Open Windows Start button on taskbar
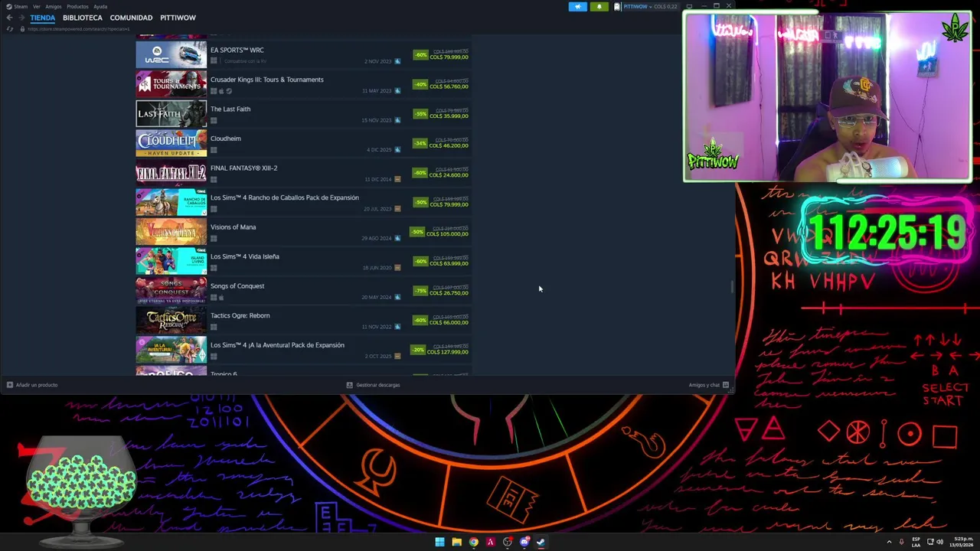The height and width of the screenshot is (551, 980). 439,542
